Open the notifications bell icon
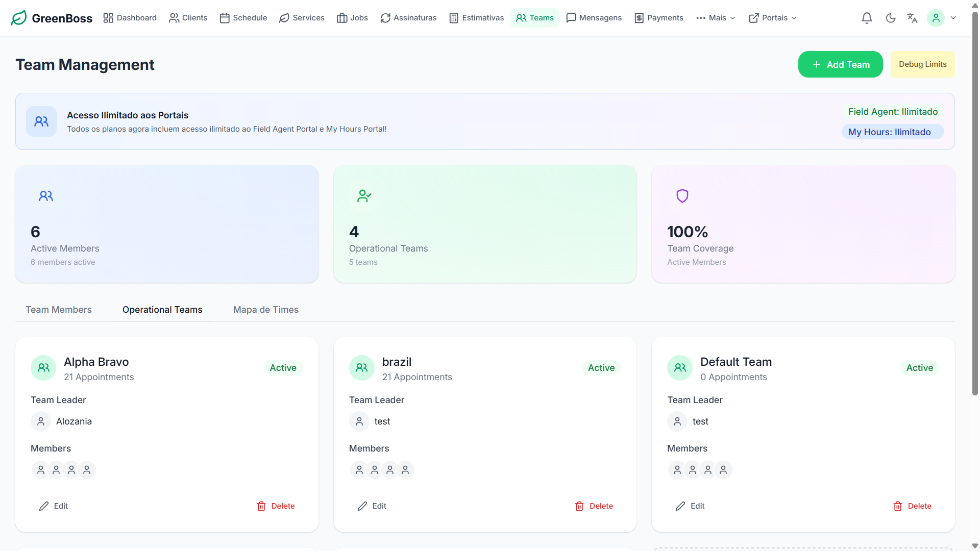The height and width of the screenshot is (551, 980). (x=867, y=18)
